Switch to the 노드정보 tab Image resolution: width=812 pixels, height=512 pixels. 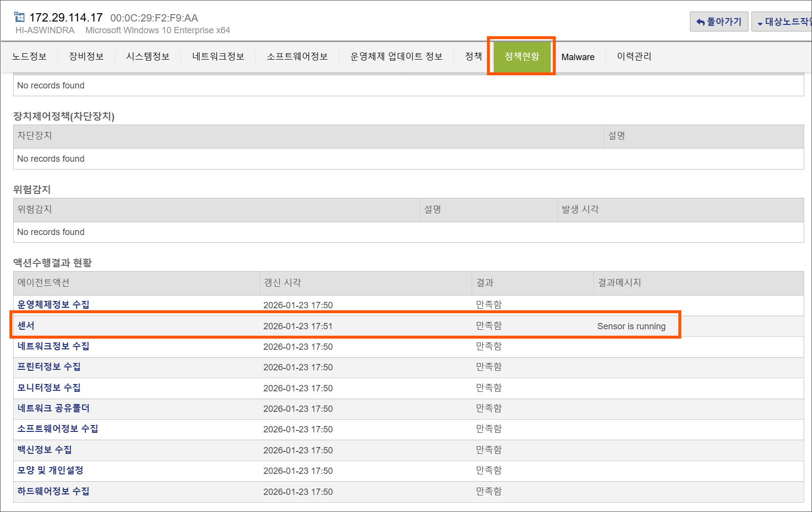(29, 57)
